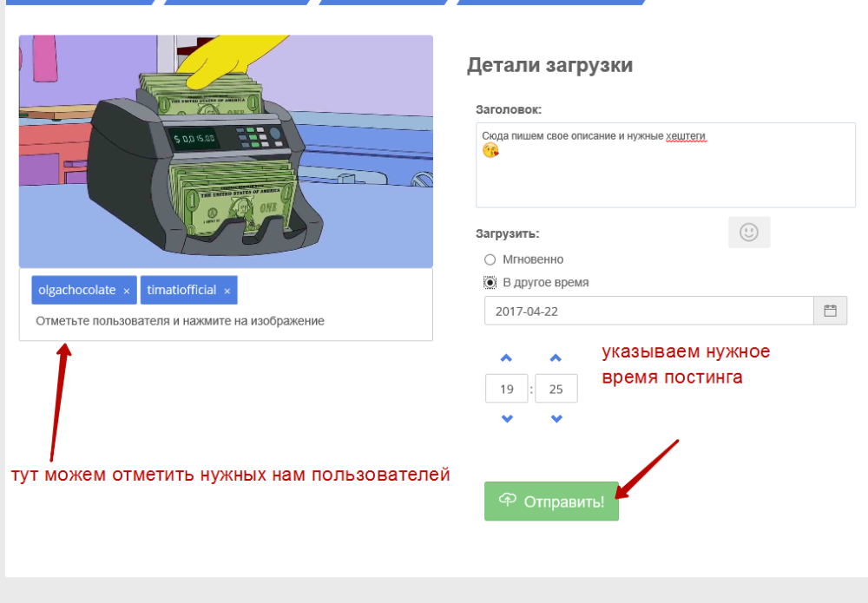The image size is (868, 603).
Task: Click the kissing emoji in caption
Action: pyautogui.click(x=490, y=150)
